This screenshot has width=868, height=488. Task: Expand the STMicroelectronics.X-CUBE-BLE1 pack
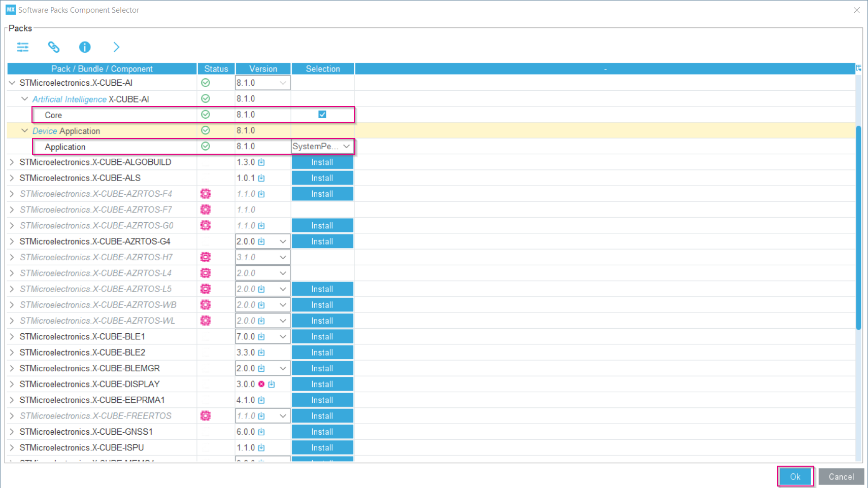coord(11,336)
